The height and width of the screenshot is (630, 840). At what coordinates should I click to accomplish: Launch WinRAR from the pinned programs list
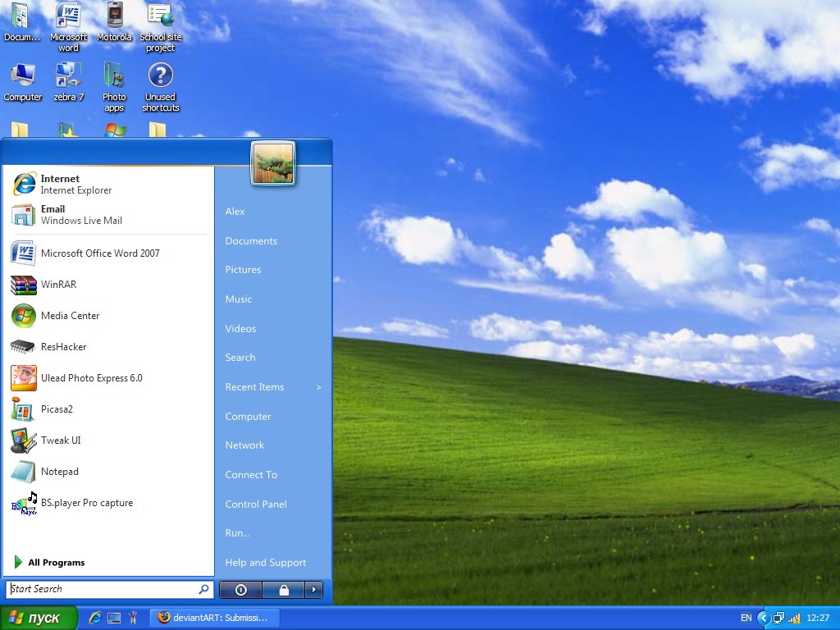(x=57, y=285)
